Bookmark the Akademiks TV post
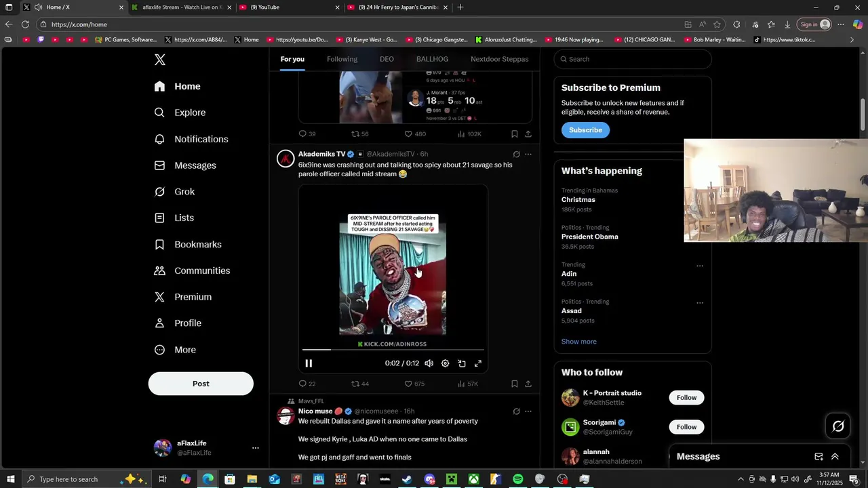Viewport: 868px width, 488px height. (x=515, y=384)
